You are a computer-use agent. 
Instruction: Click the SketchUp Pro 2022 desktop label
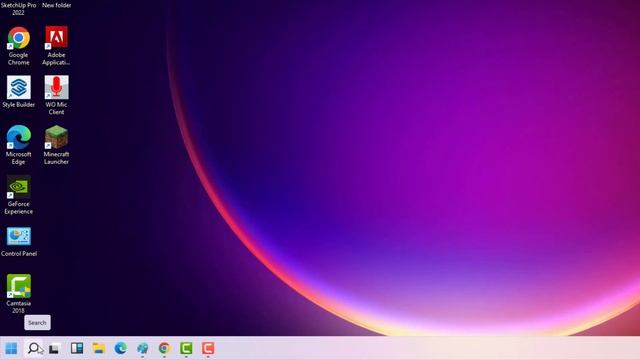click(18, 9)
